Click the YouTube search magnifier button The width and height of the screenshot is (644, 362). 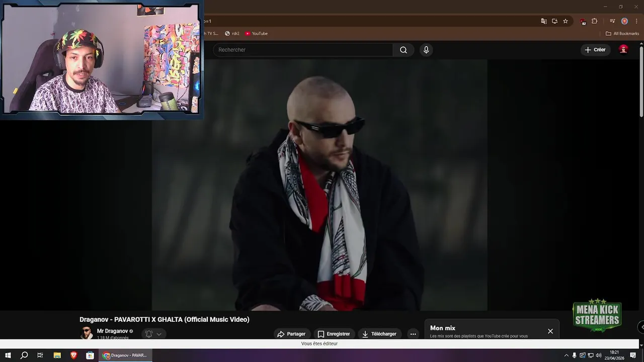point(404,50)
